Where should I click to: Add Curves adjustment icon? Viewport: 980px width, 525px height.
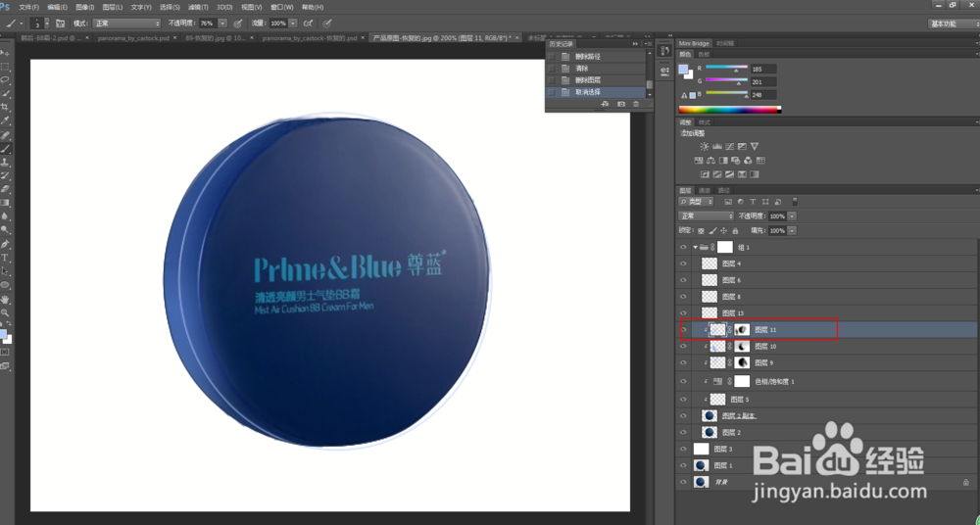729,146
